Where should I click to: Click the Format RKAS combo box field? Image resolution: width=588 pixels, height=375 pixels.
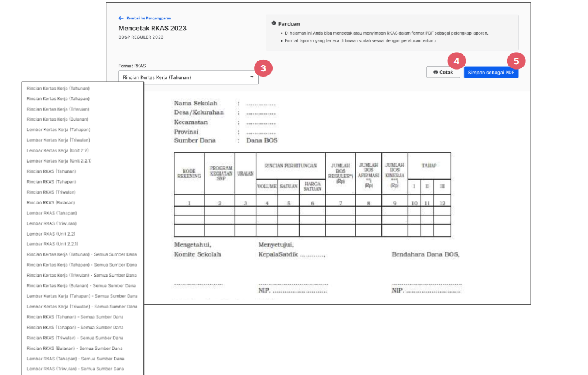pos(188,77)
